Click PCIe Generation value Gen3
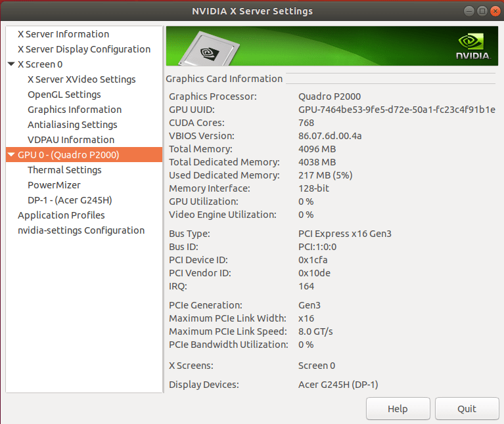504x424 pixels. pyautogui.click(x=309, y=305)
